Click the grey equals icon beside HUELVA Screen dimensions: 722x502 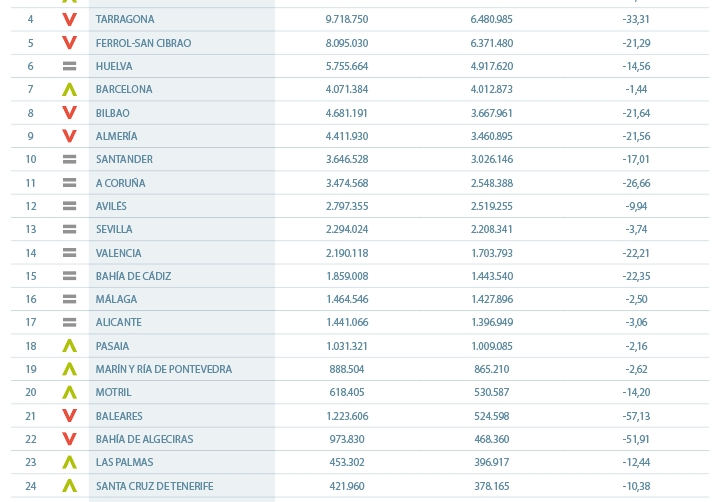tap(70, 66)
